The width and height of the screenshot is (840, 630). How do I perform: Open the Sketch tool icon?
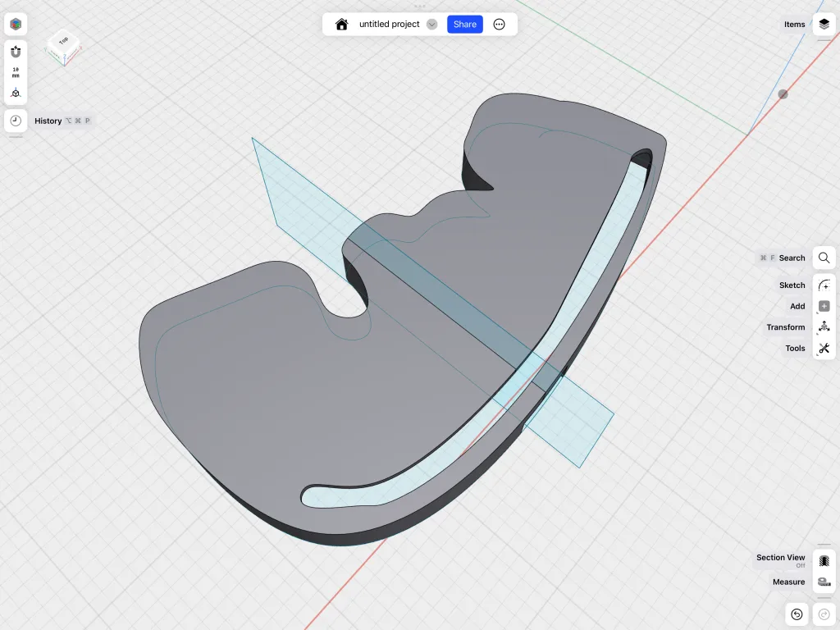pos(824,285)
